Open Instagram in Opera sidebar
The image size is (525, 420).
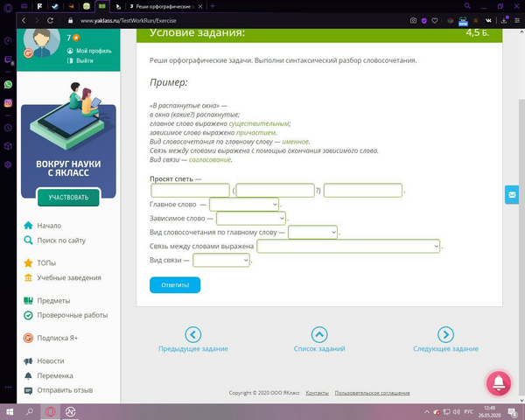coord(8,103)
